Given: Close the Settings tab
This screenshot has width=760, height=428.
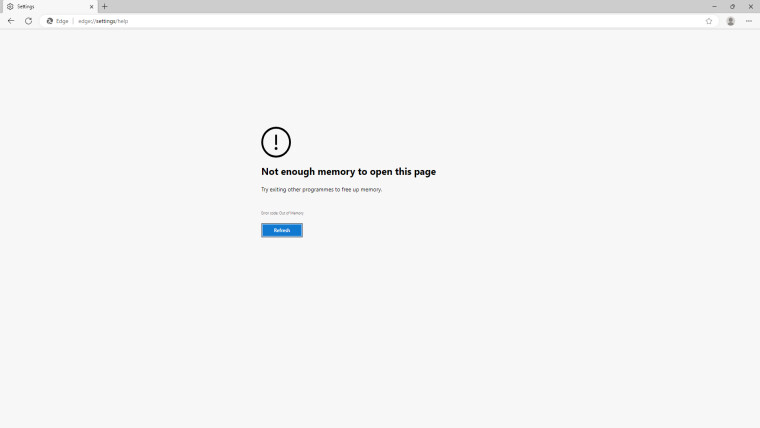Looking at the screenshot, I should [x=92, y=7].
